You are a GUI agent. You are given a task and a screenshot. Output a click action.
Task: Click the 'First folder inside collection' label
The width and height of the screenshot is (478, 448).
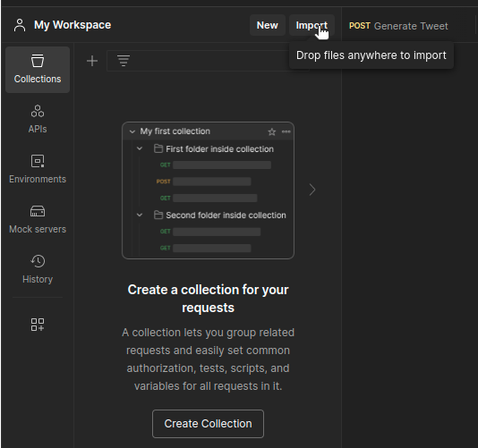click(219, 149)
